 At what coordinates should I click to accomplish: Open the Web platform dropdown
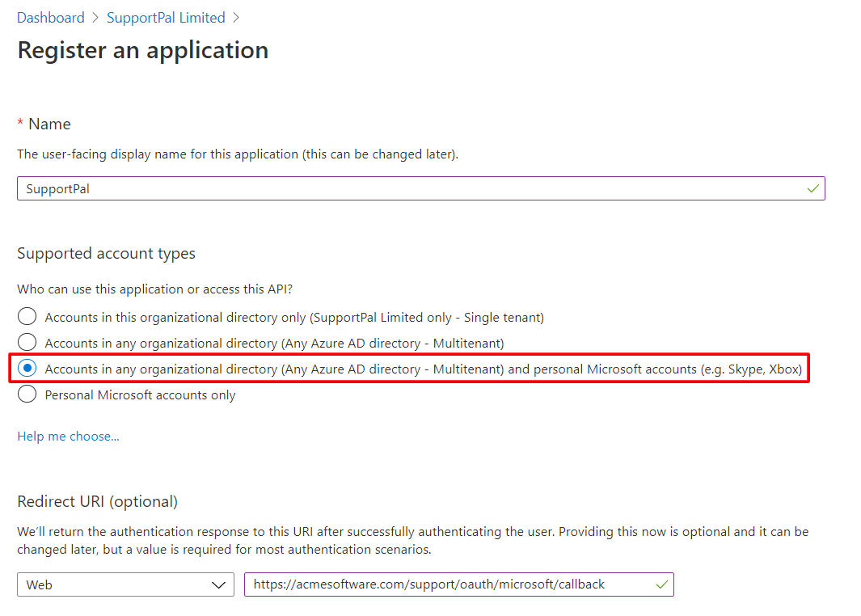[126, 584]
